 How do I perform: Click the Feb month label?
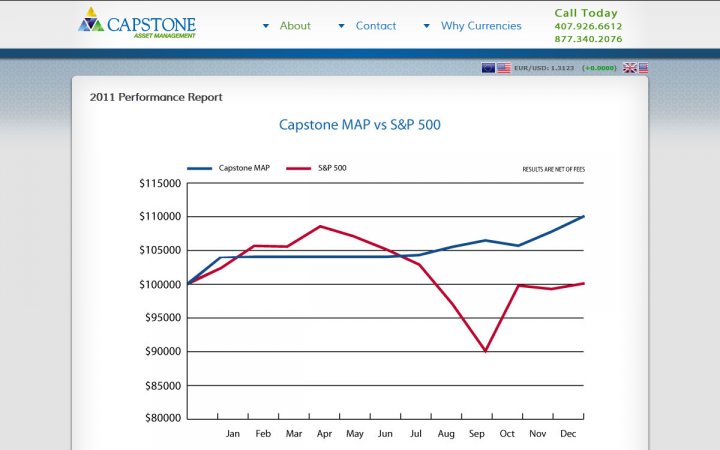pyautogui.click(x=263, y=434)
